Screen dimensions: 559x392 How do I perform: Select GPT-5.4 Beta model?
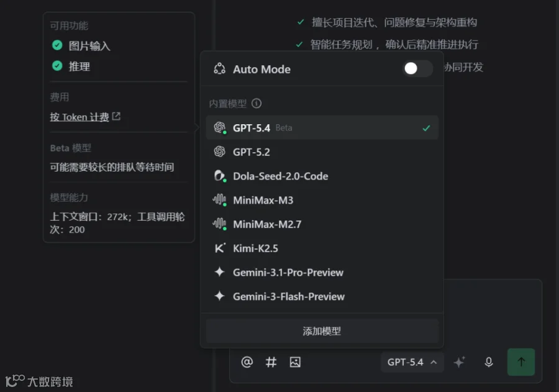322,128
